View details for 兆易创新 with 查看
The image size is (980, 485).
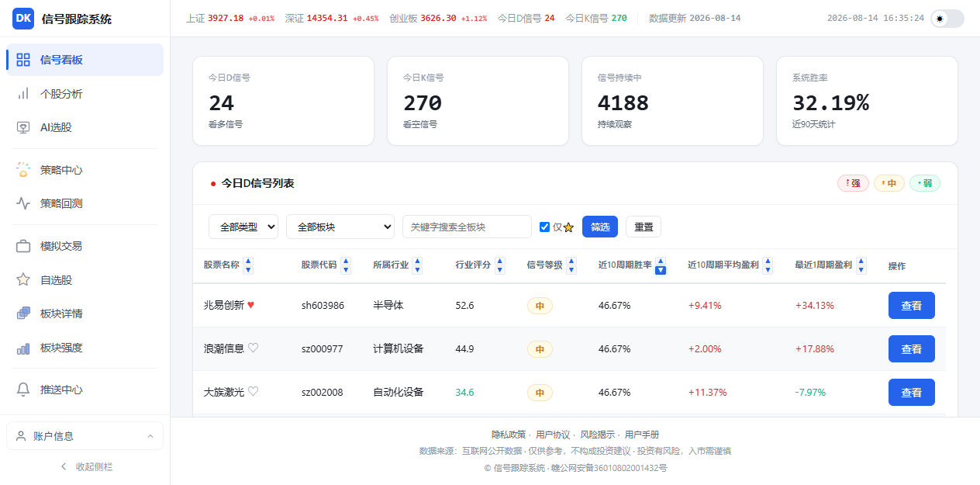pyautogui.click(x=912, y=306)
